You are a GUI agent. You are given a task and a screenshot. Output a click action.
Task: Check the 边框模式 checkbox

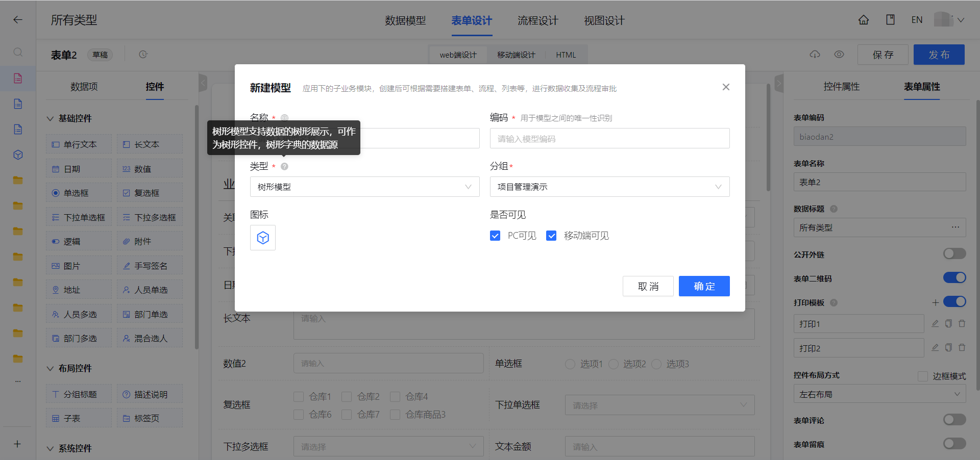(922, 376)
